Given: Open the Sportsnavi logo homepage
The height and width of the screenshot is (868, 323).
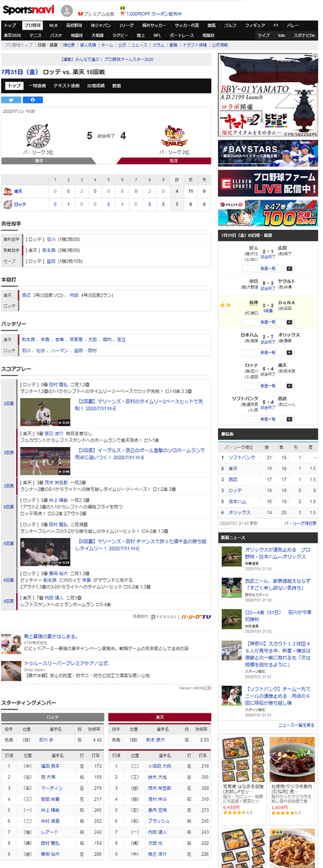Looking at the screenshot, I should 28,10.
